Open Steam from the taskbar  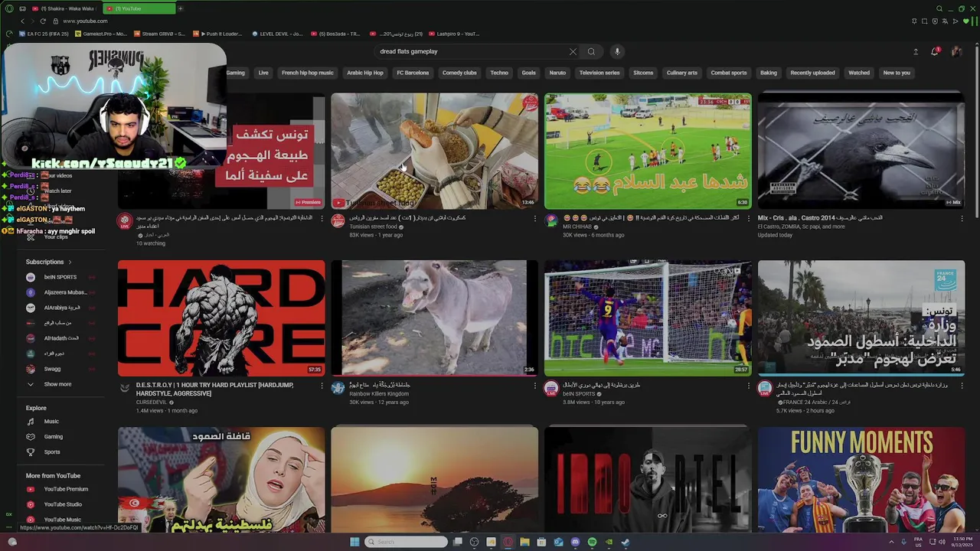(626, 542)
